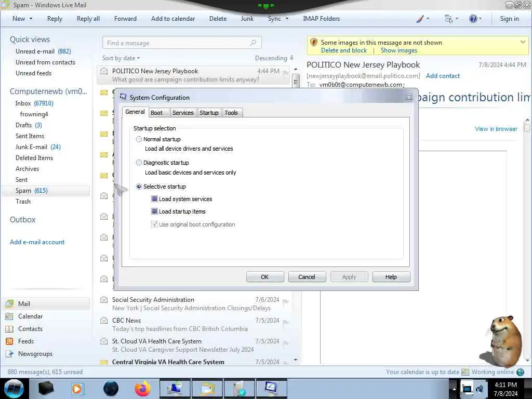Click the Delete and block link

pos(344,50)
